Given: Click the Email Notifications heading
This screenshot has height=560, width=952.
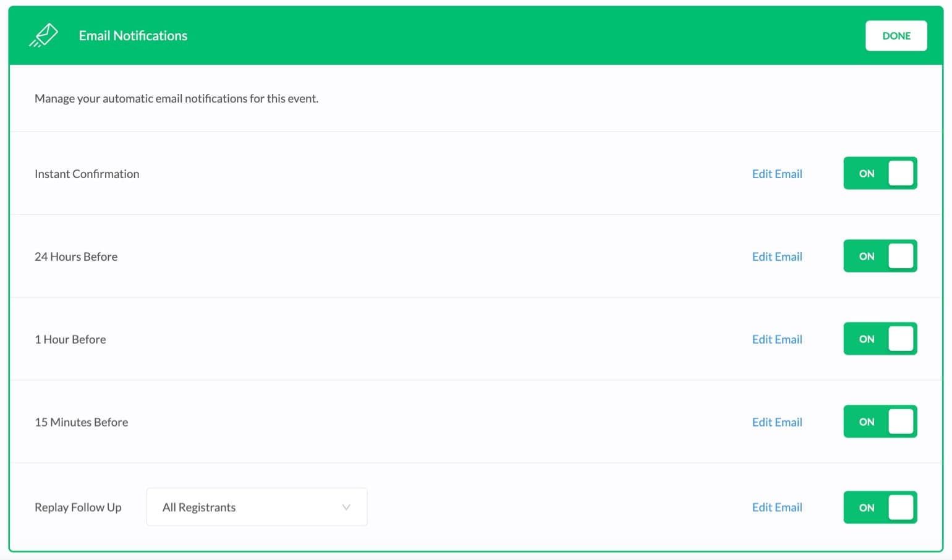Looking at the screenshot, I should tap(133, 36).
